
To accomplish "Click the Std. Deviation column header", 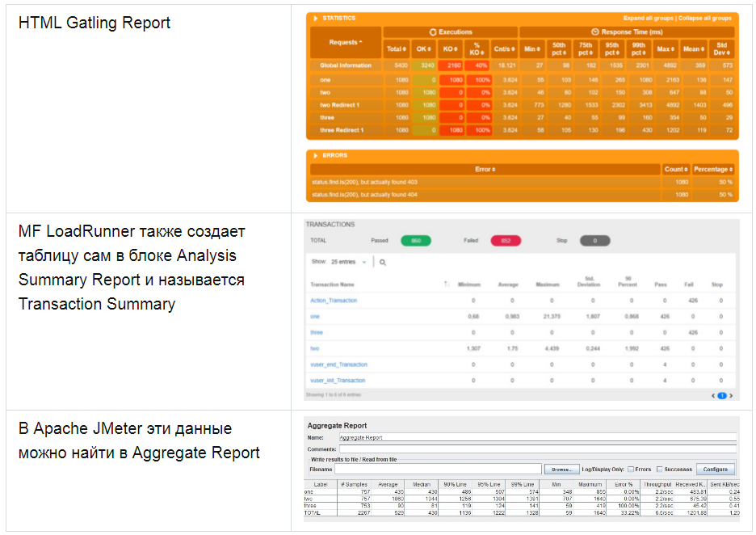I will (x=589, y=282).
